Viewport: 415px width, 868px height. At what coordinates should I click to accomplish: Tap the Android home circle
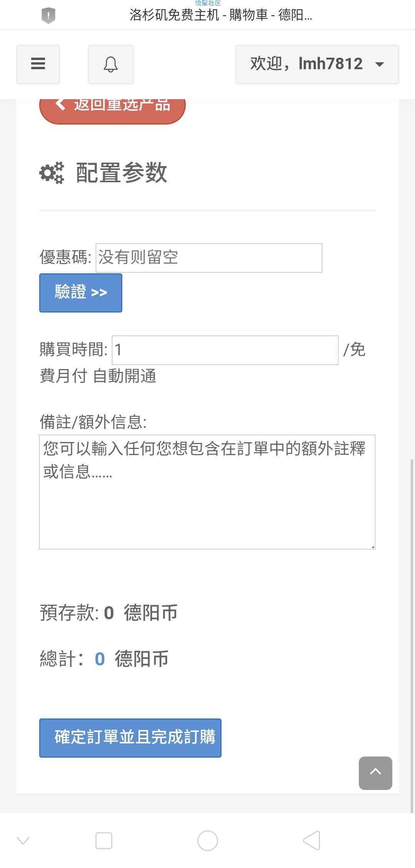click(208, 840)
